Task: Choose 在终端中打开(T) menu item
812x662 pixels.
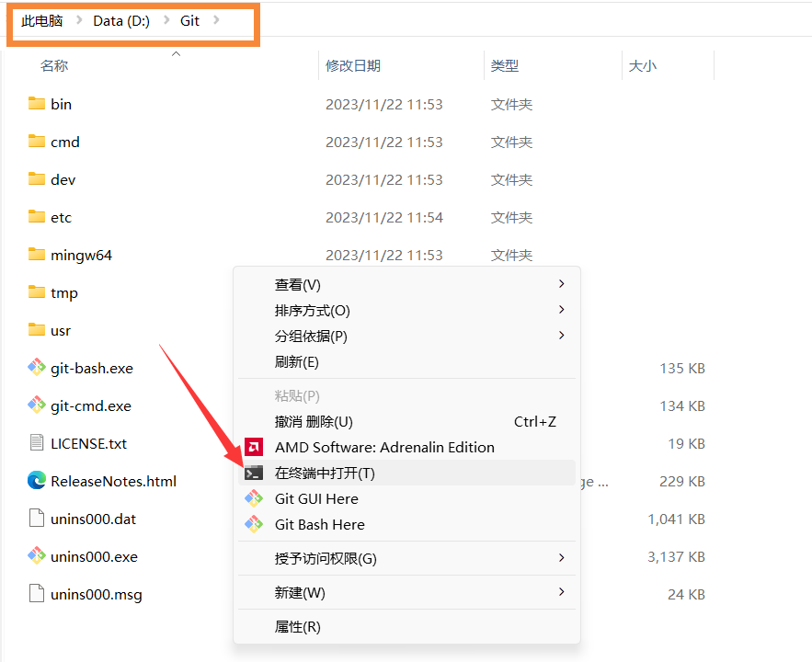Action: (406, 474)
